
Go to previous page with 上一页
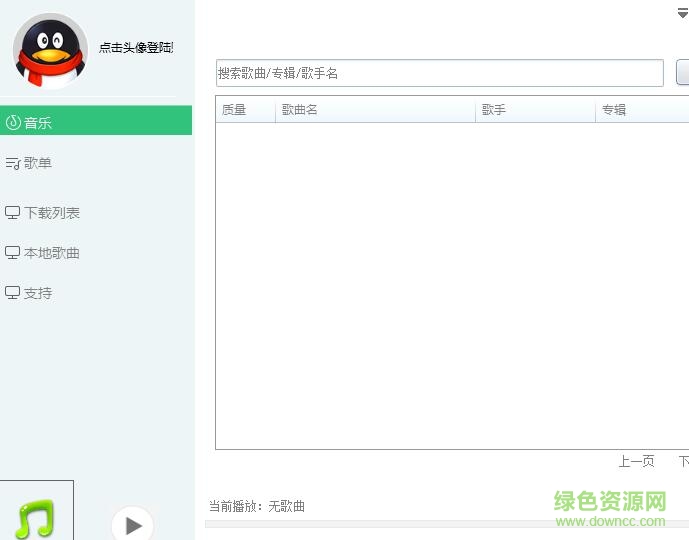(x=636, y=461)
